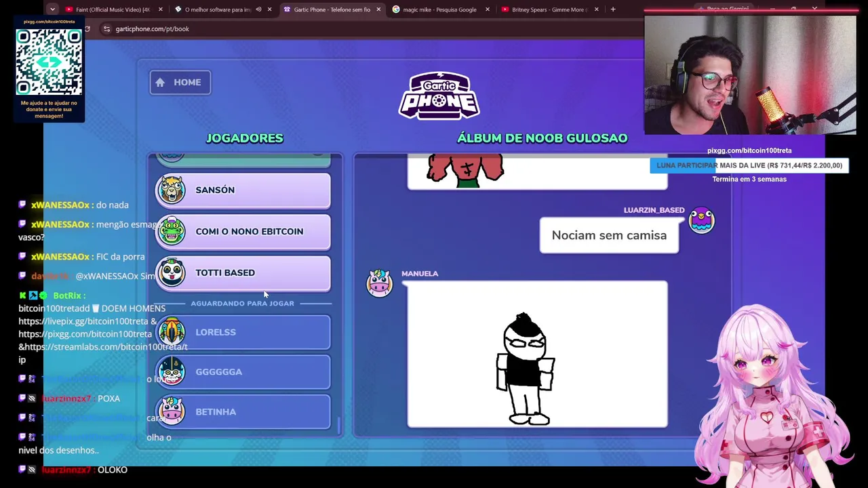Screen dimensions: 868x488
Task: Click the crocodile avatar of COMI O NONO EBITCOIN
Action: pyautogui.click(x=172, y=231)
